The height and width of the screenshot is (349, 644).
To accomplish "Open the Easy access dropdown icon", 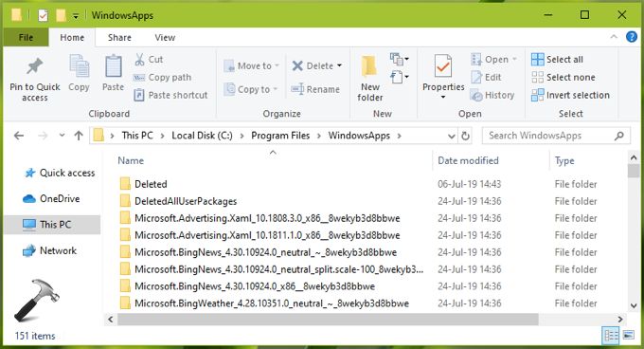I will (400, 77).
